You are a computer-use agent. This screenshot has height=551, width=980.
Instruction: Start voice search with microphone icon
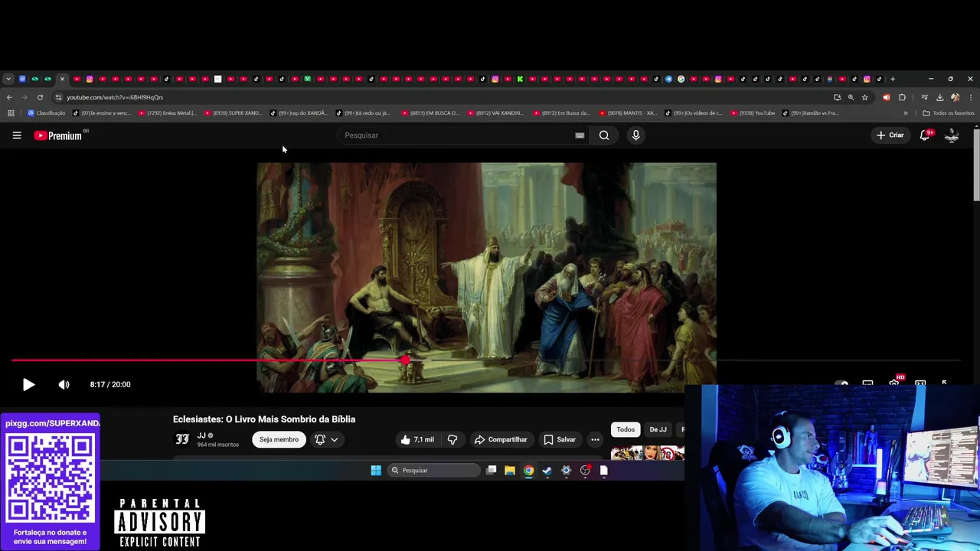635,135
